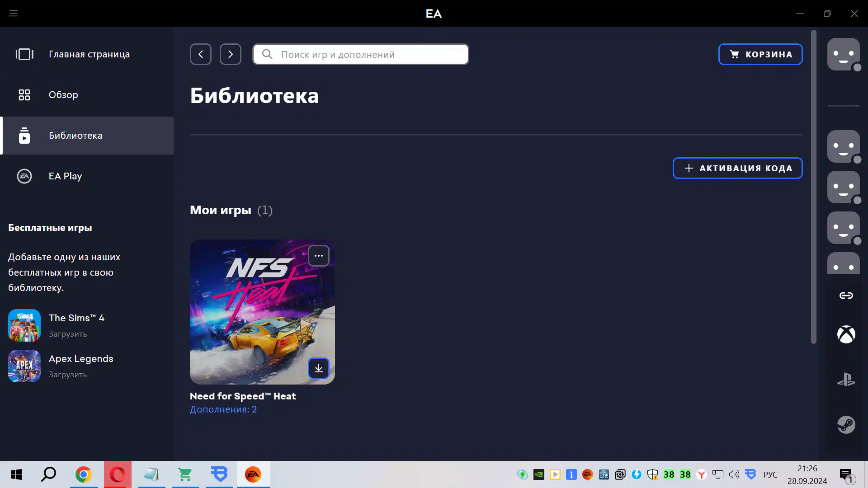Image resolution: width=868 pixels, height=488 pixels.
Task: Click the Главная страница sidebar icon
Action: 24,54
